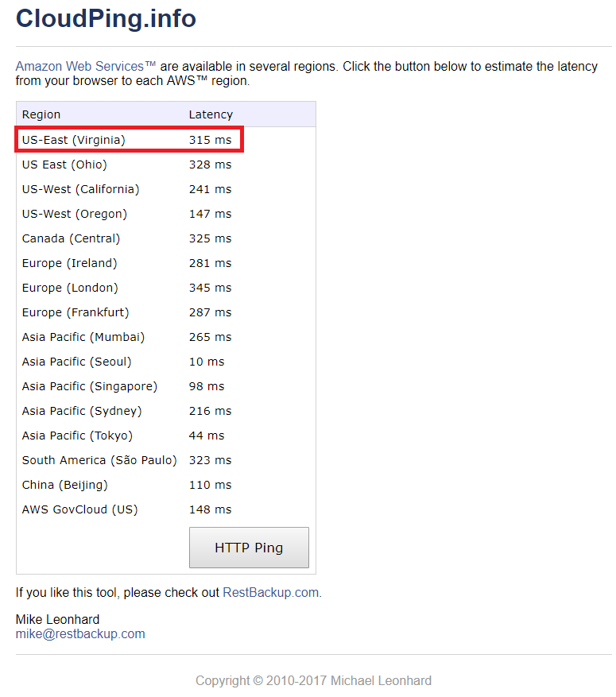616x697 pixels.
Task: Open the Amazon Web Services link
Action: (86, 66)
